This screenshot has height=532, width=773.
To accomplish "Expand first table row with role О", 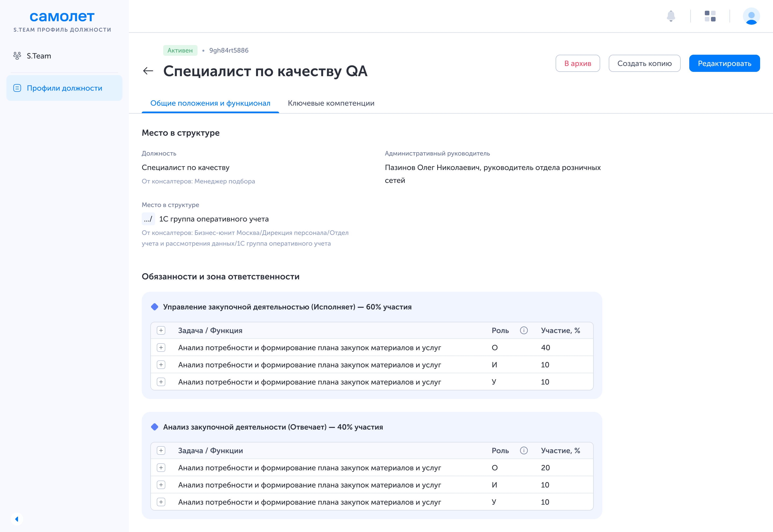I will (x=161, y=348).
